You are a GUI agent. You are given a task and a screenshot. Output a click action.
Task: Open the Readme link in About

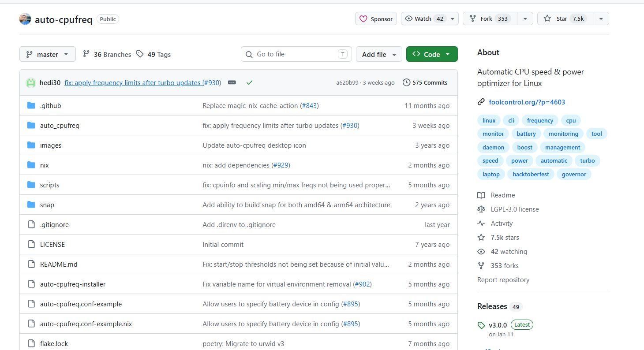(497, 195)
